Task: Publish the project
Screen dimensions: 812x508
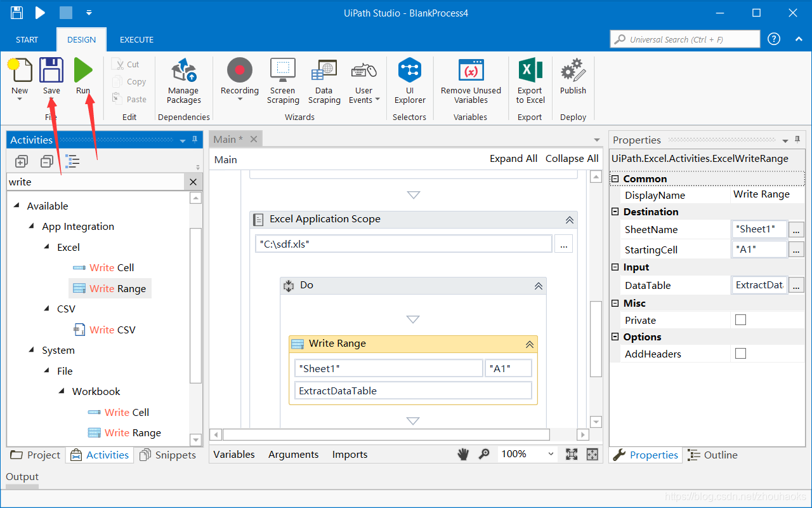Action: click(x=573, y=76)
